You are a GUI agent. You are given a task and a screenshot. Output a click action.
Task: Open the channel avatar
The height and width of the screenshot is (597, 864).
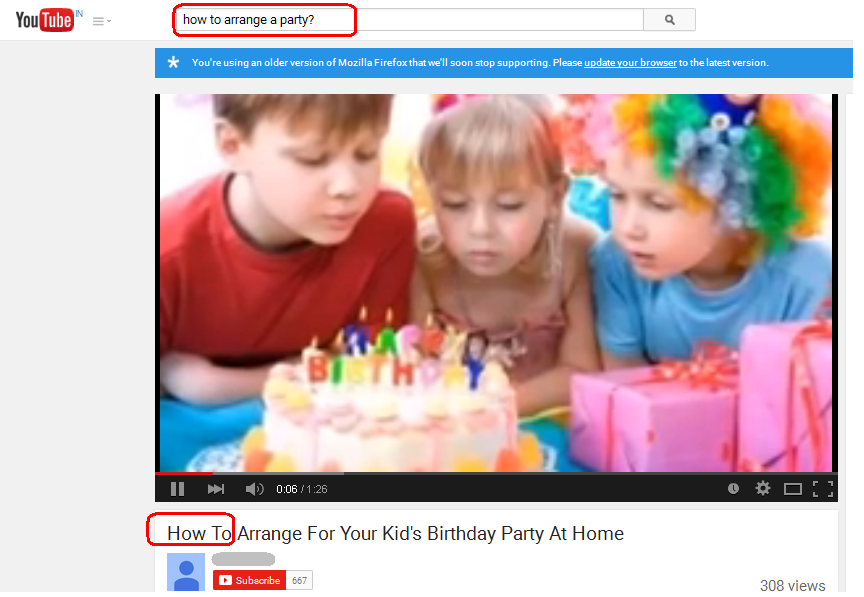click(x=186, y=572)
